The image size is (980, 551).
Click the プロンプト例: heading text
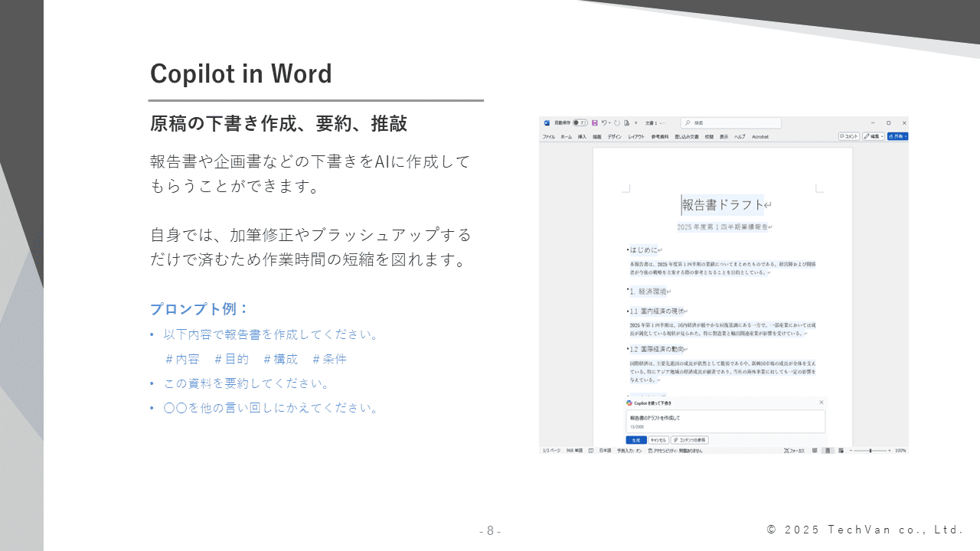(200, 309)
